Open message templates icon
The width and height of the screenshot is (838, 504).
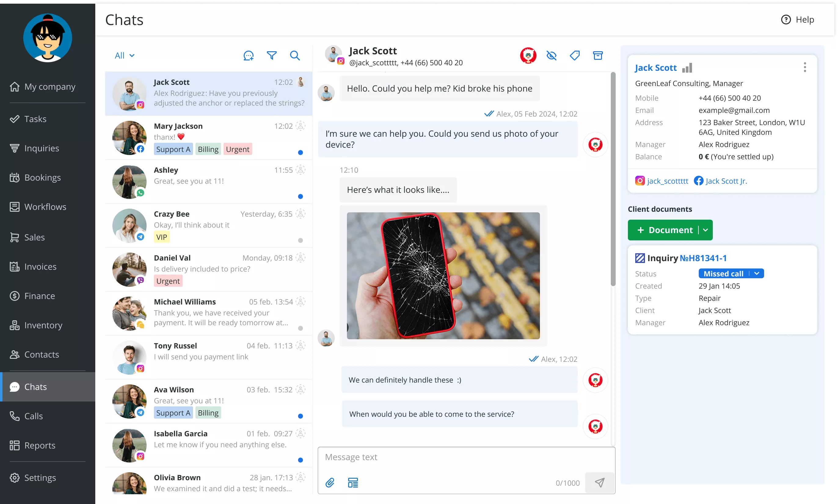(x=353, y=483)
